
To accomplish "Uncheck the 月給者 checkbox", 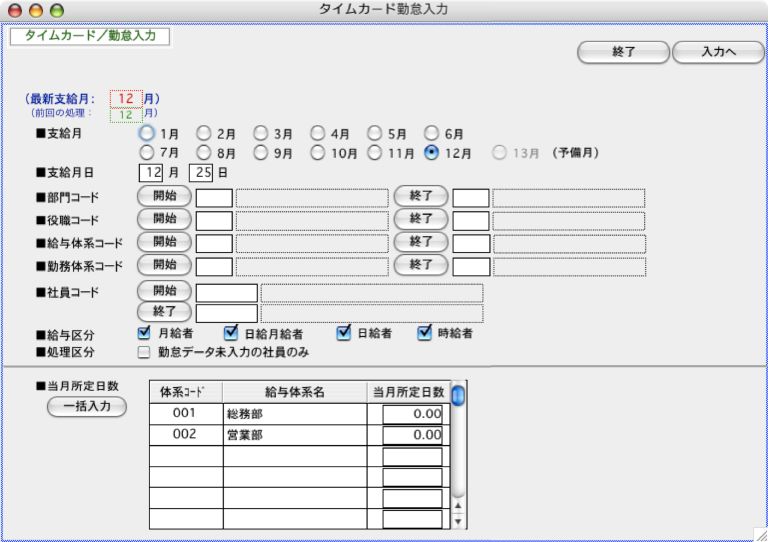I will point(144,333).
